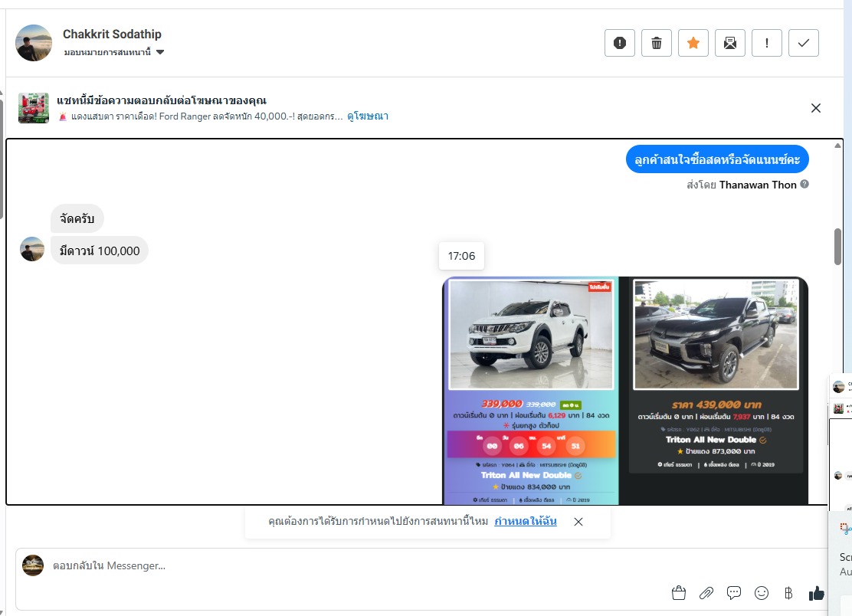Click the Chakkrit Sodathip name header

[112, 34]
